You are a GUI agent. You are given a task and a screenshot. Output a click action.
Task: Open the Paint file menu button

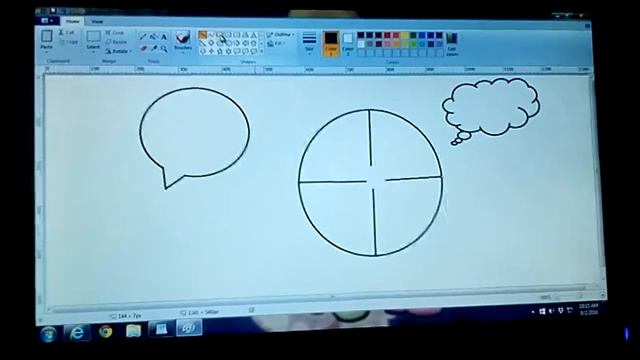tap(47, 21)
